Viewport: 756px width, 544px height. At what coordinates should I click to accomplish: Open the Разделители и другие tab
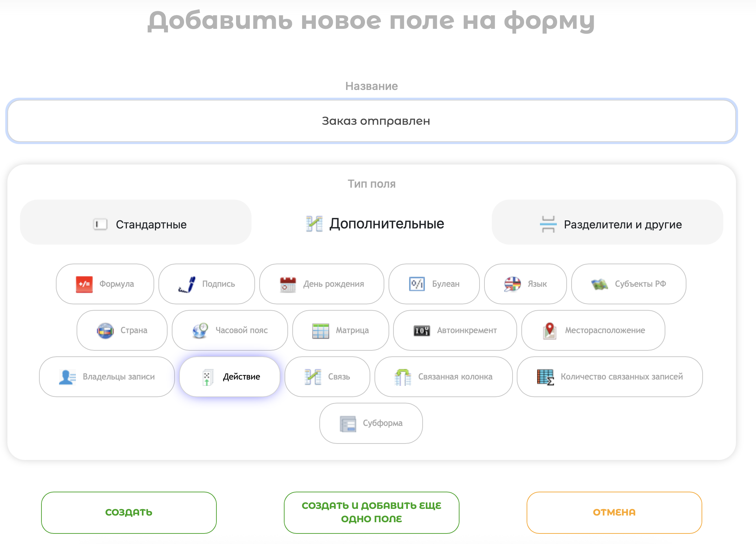[x=607, y=224]
